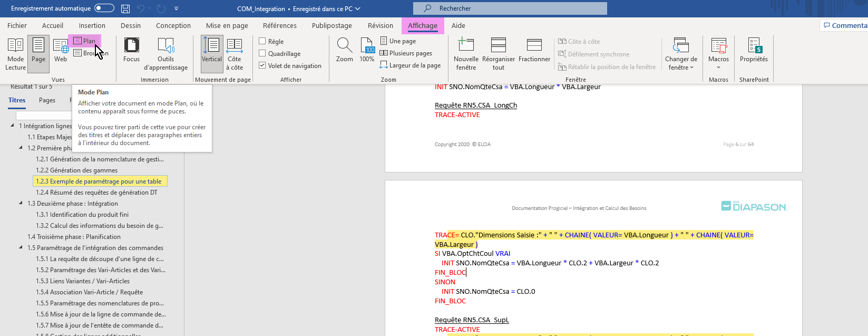Open the Fichier tab
The width and height of the screenshot is (868, 336).
pyautogui.click(x=17, y=25)
